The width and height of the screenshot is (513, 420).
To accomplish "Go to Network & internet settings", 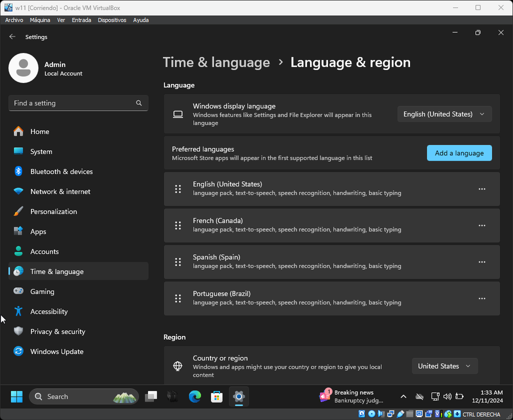I will pos(78,191).
